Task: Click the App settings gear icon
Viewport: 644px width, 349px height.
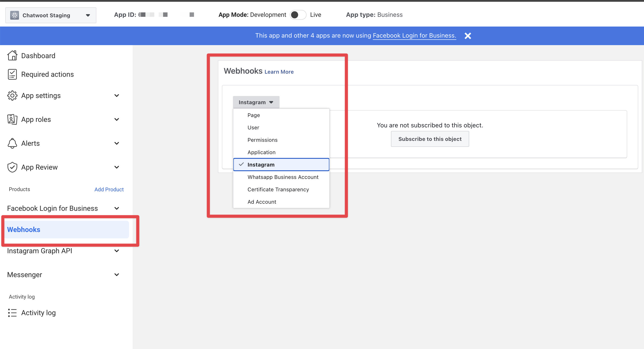Action: pyautogui.click(x=12, y=96)
